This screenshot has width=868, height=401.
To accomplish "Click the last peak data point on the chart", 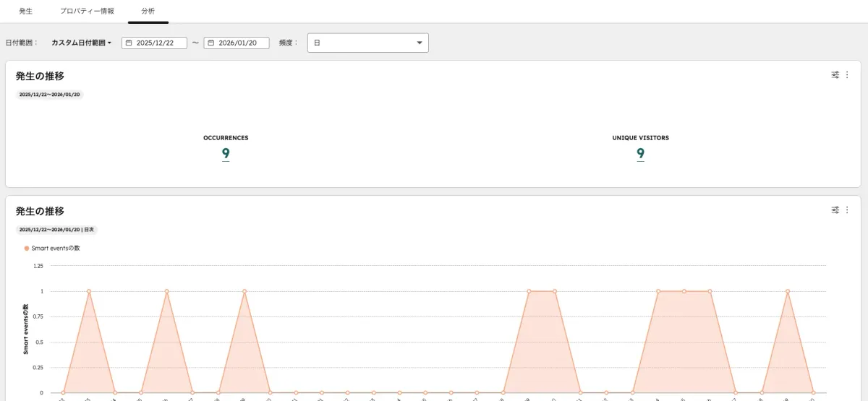I will (787, 291).
